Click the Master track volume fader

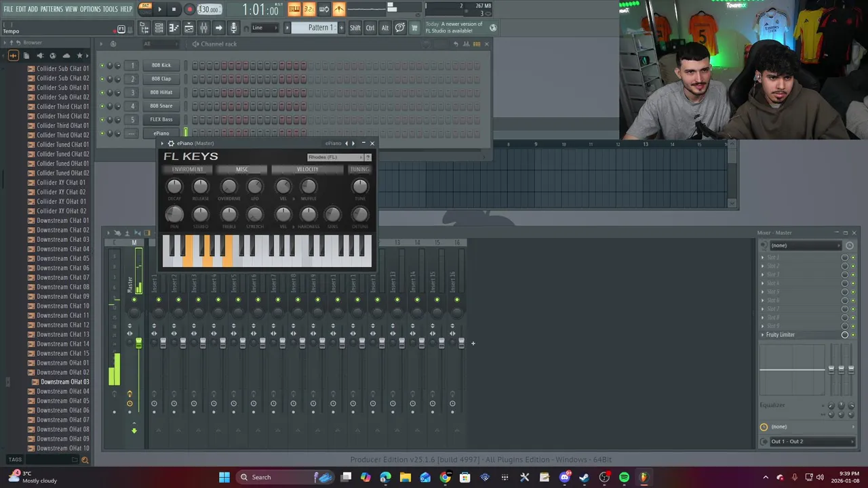tap(138, 344)
